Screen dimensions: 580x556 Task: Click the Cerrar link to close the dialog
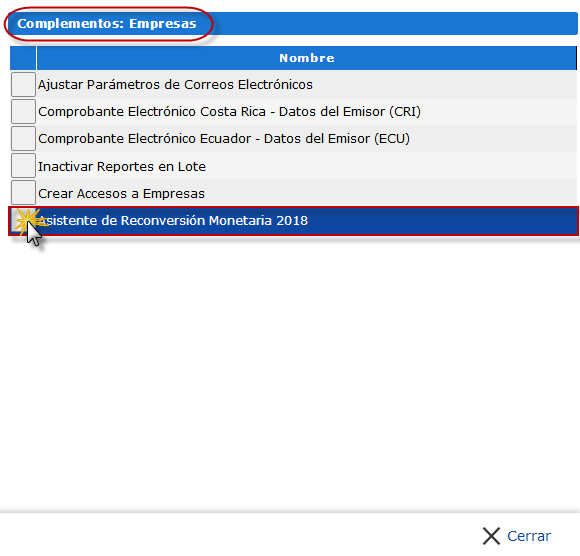tap(529, 536)
